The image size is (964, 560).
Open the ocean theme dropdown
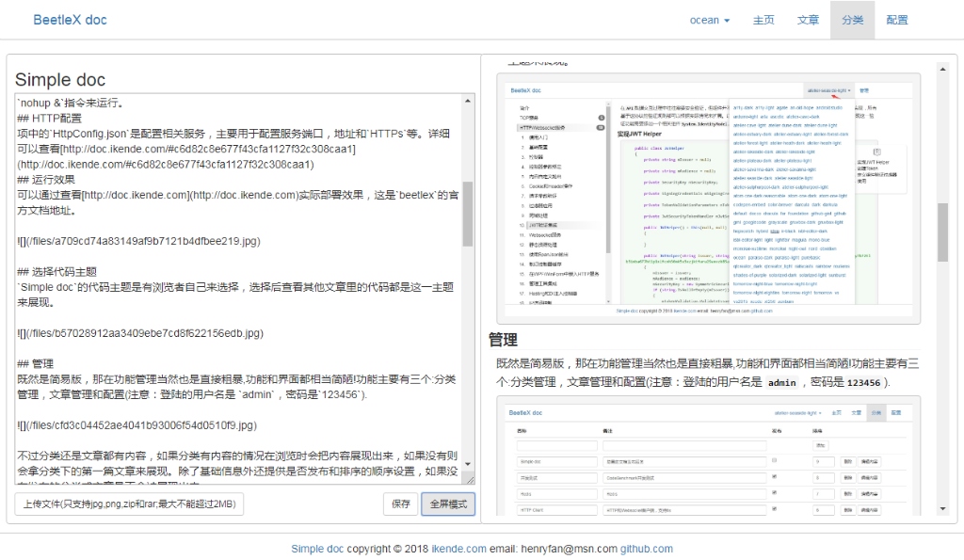click(x=709, y=20)
